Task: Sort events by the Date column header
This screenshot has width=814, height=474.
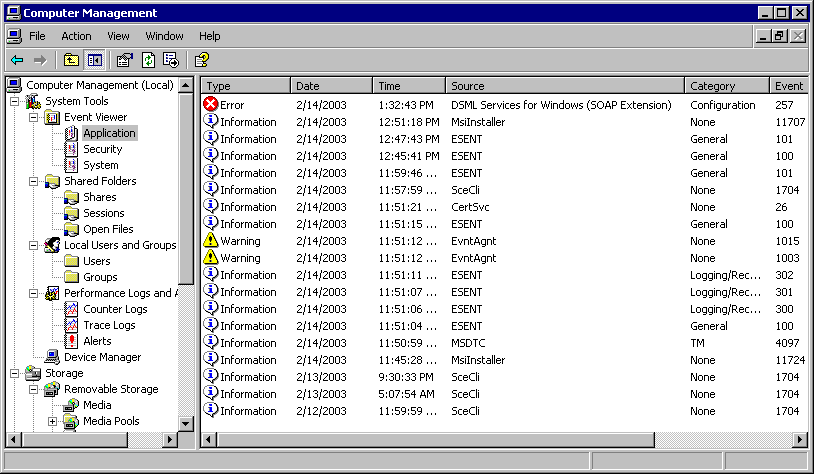Action: (331, 86)
